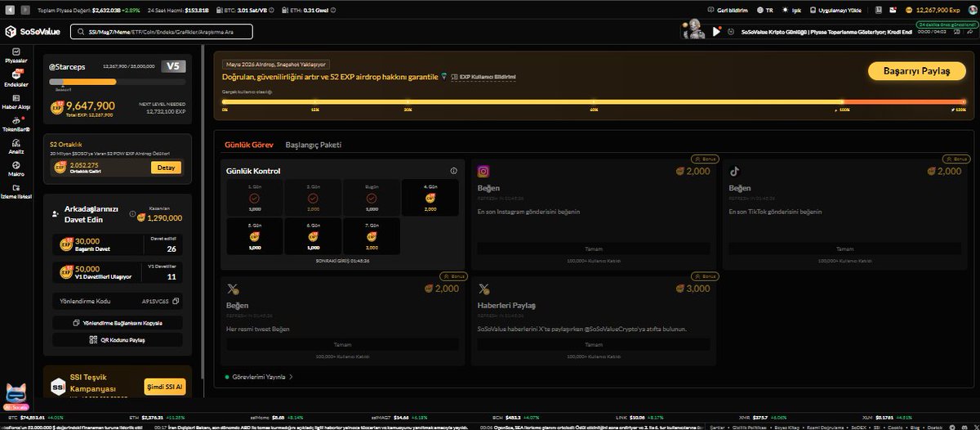Open Geri bildirim feedback

coord(728,10)
